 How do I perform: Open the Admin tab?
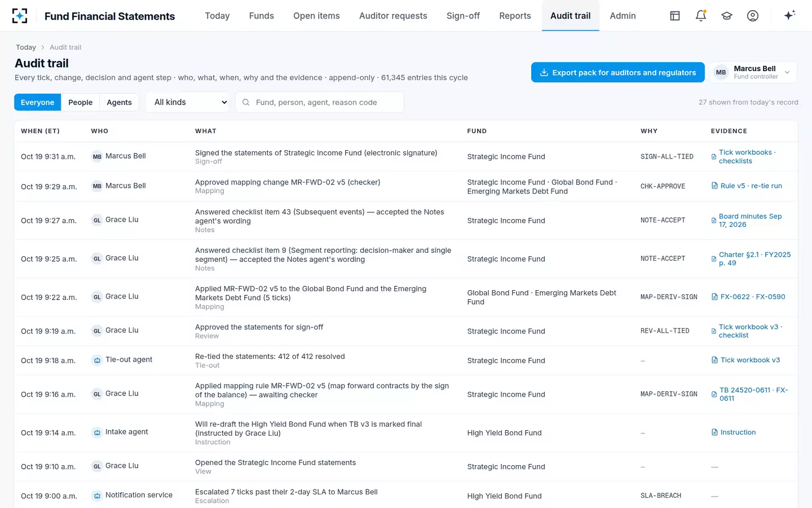coord(623,16)
